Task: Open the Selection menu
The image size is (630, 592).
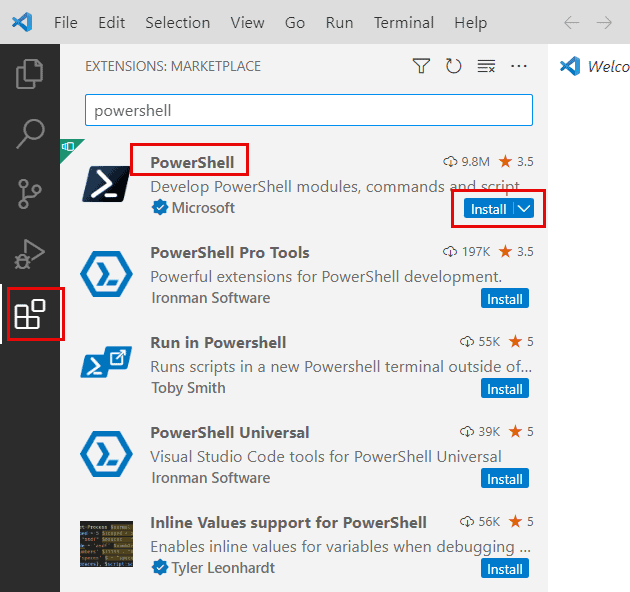Action: tap(178, 23)
